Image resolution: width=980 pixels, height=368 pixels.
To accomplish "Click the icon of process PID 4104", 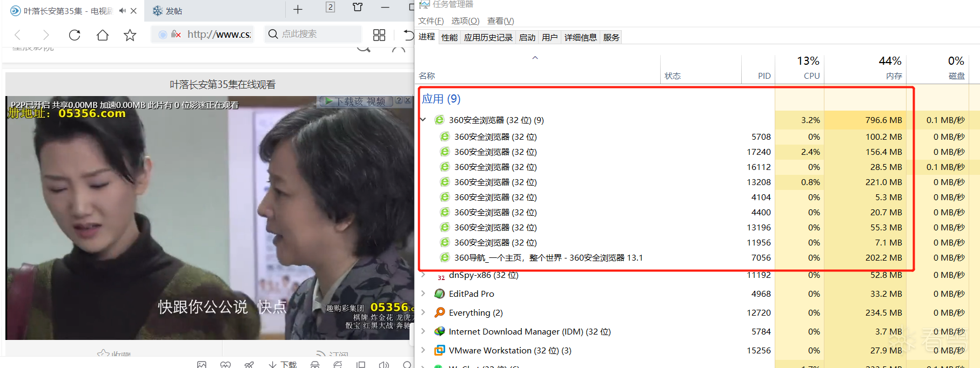I will pyautogui.click(x=445, y=197).
